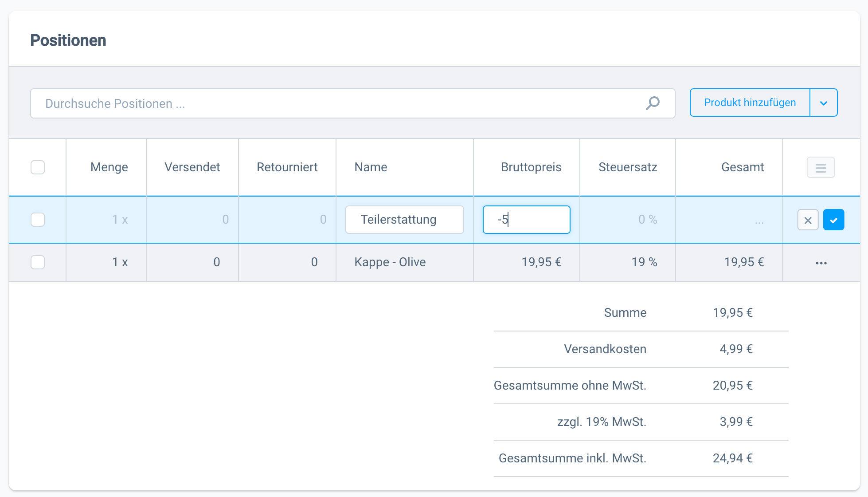Click the Bruttopreis column header
Viewport: 868px width, 497px height.
(x=531, y=167)
